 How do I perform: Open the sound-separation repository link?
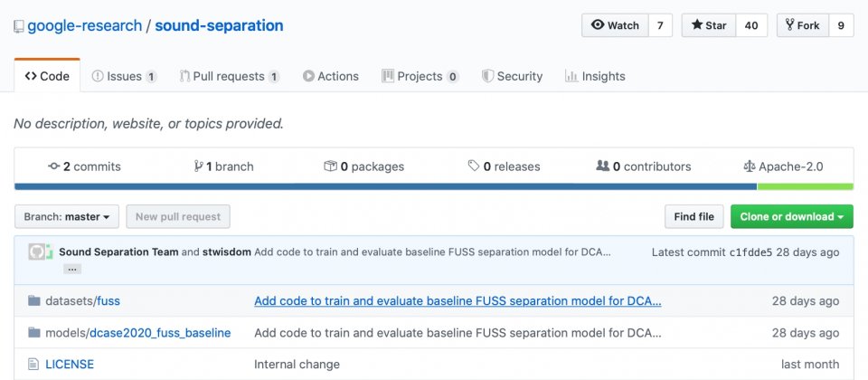point(219,25)
